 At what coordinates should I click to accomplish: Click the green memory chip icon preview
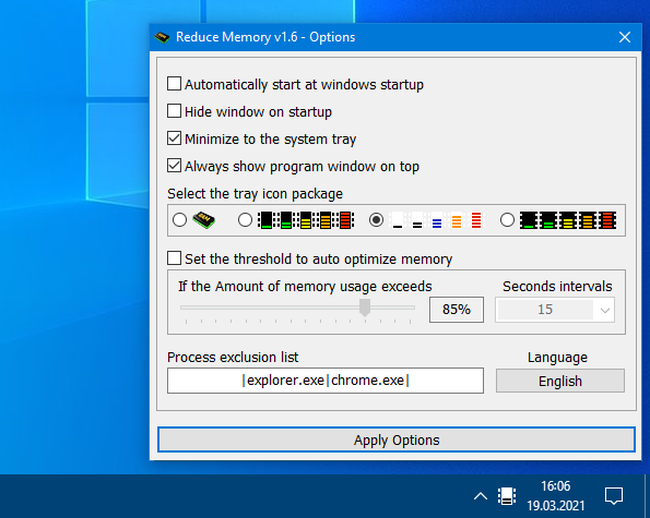(204, 220)
